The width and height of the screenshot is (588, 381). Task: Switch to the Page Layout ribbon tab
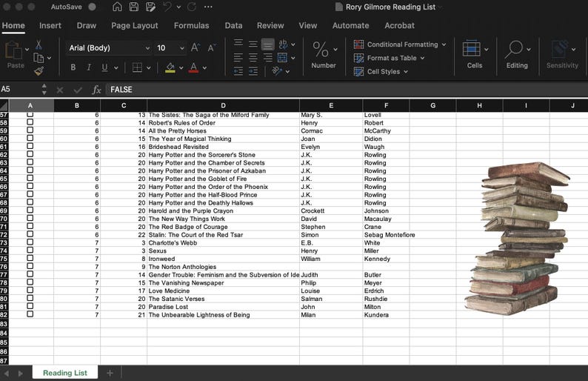tap(135, 25)
